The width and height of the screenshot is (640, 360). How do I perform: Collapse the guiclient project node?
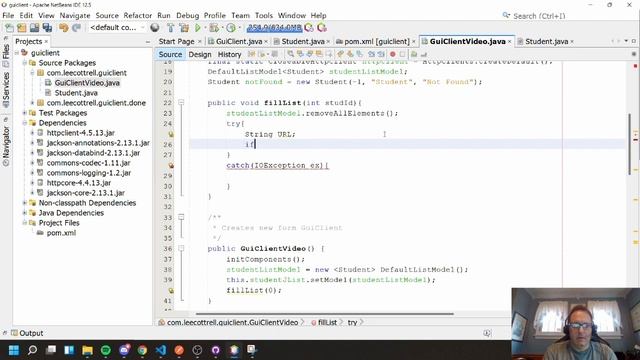pyautogui.click(x=17, y=53)
